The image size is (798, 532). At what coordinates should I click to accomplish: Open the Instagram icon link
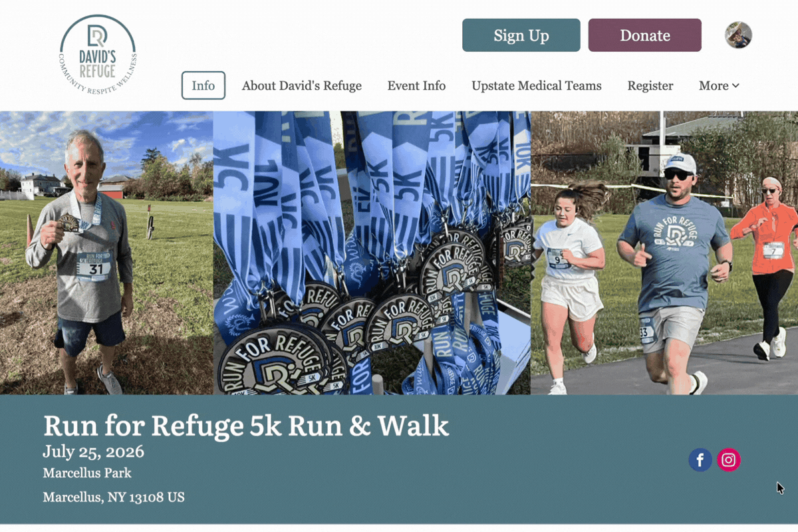click(729, 460)
